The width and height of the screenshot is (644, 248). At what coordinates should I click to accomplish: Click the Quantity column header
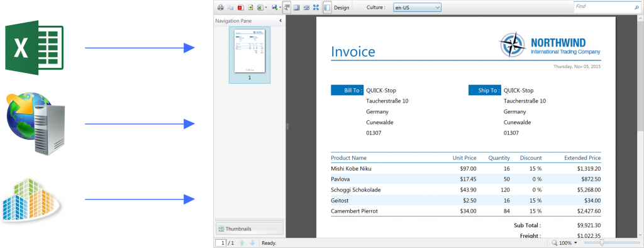click(499, 158)
